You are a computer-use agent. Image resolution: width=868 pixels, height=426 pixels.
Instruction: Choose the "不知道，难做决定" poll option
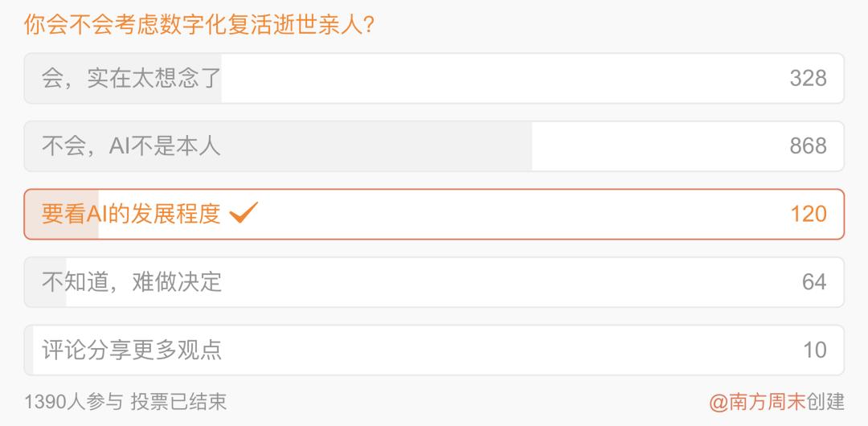131,282
